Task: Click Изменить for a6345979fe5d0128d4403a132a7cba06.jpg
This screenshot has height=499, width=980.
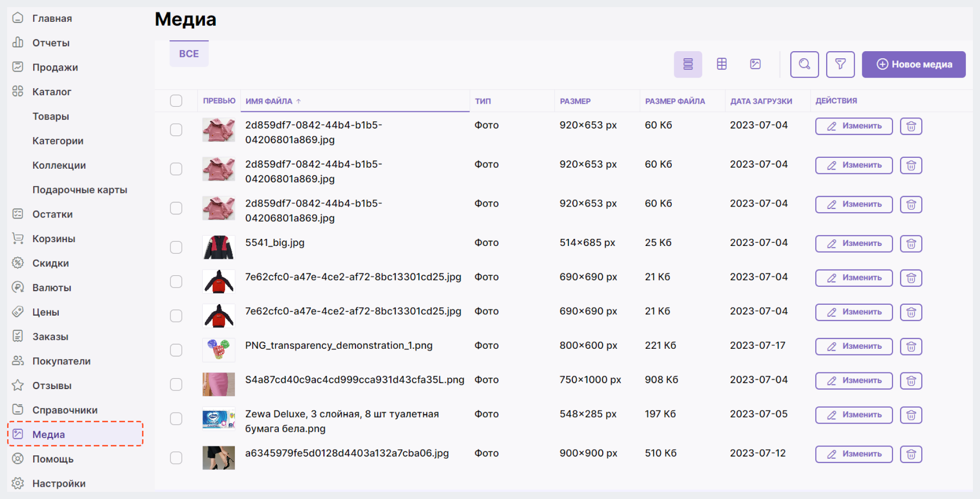Action: (854, 454)
